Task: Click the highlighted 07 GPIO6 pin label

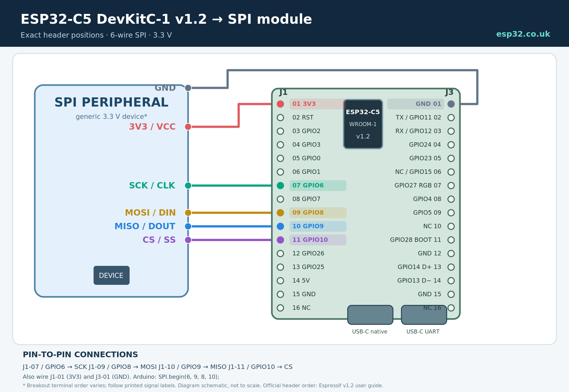Action: [x=318, y=186]
